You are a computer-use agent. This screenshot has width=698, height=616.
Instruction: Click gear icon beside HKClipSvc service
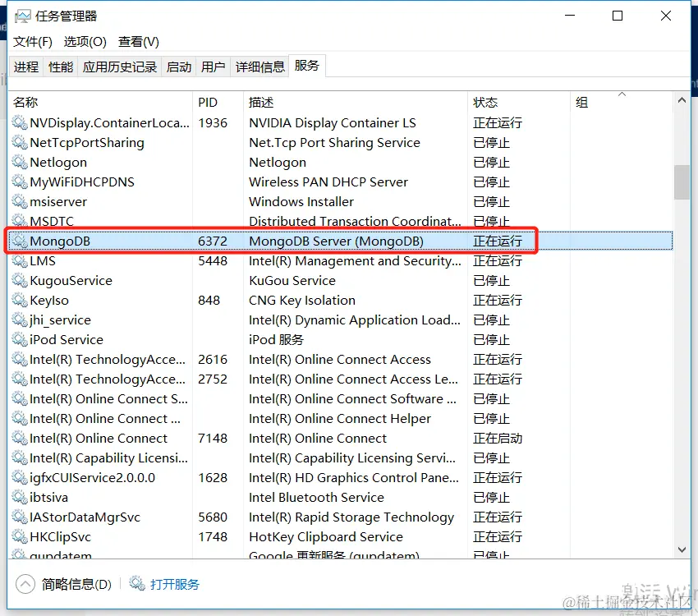tap(20, 537)
